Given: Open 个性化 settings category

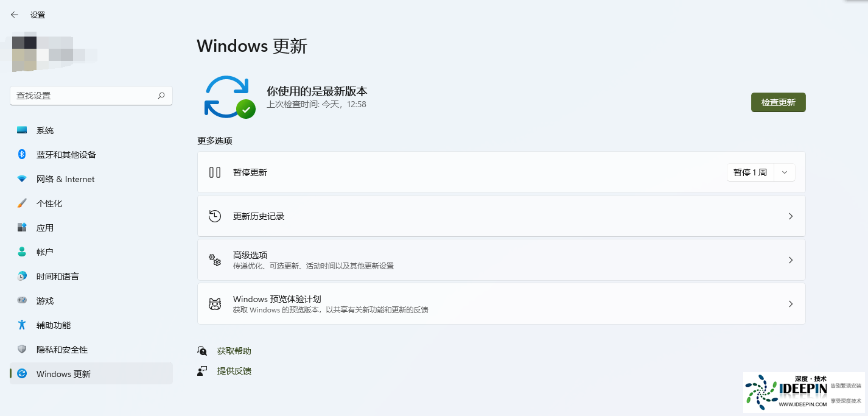Looking at the screenshot, I should click(x=91, y=203).
